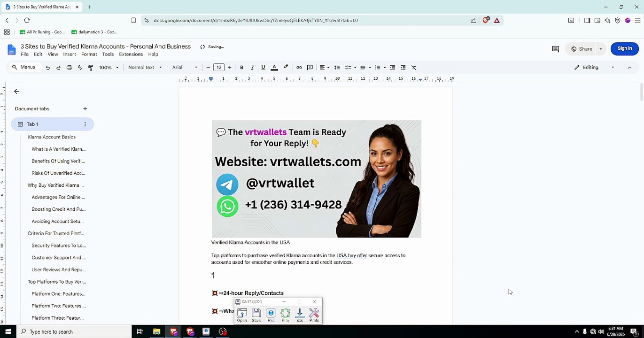Click the blue Sign in button
The width and height of the screenshot is (644, 338).
click(624, 49)
